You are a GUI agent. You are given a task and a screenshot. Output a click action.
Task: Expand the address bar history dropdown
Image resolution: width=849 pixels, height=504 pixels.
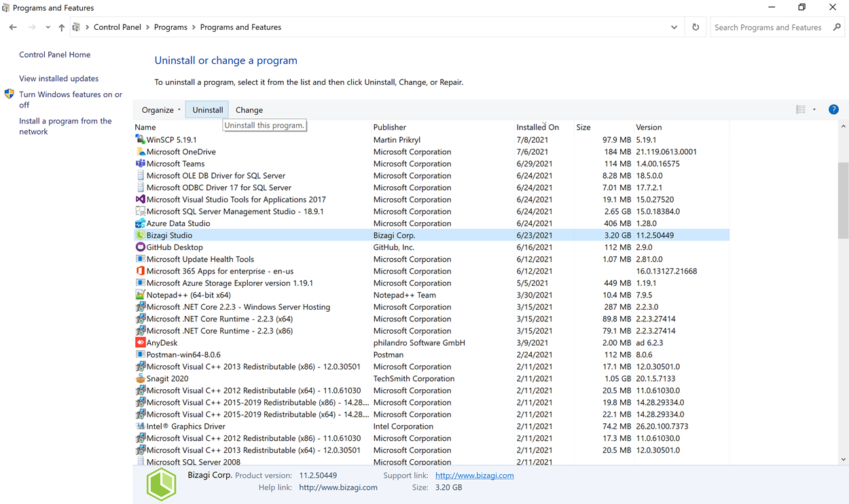point(674,27)
